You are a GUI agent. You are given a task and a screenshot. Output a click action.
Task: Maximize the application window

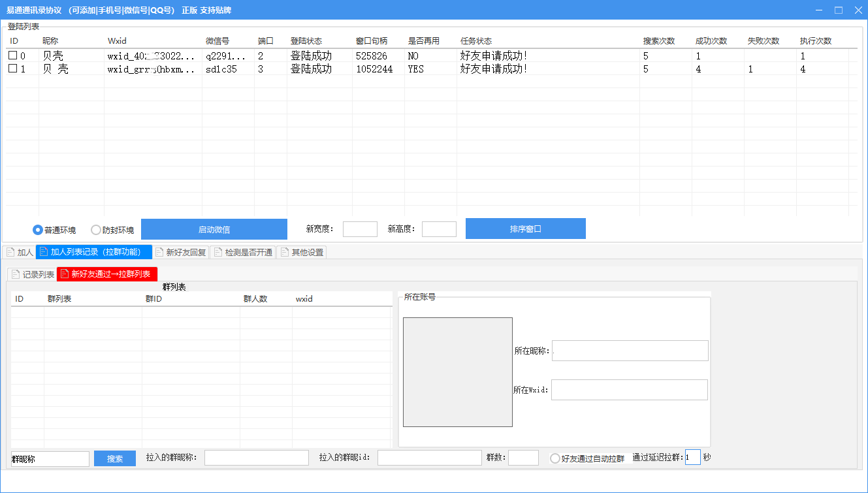(839, 10)
